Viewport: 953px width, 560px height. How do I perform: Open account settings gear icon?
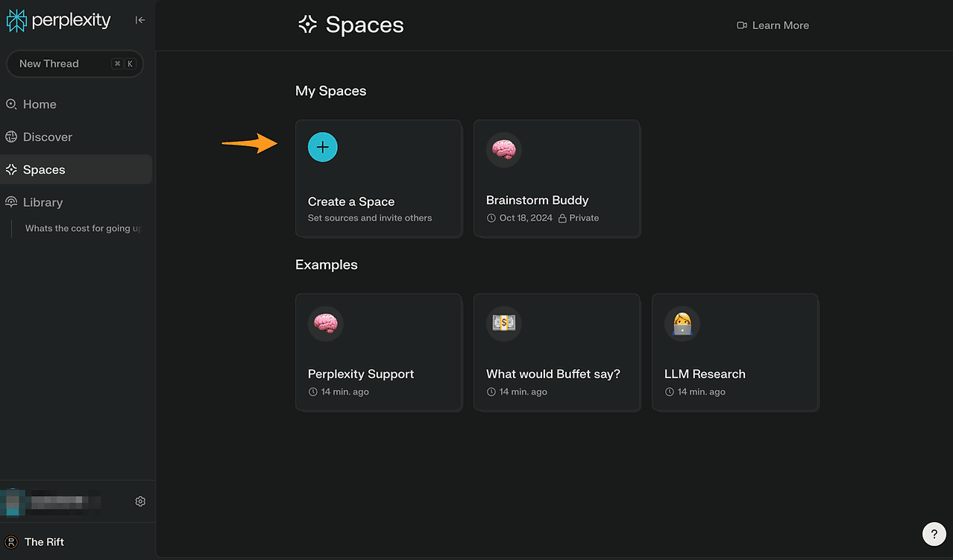click(x=140, y=502)
